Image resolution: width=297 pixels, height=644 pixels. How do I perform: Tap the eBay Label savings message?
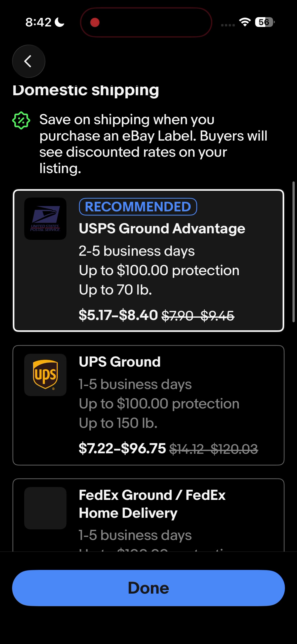[x=153, y=144]
